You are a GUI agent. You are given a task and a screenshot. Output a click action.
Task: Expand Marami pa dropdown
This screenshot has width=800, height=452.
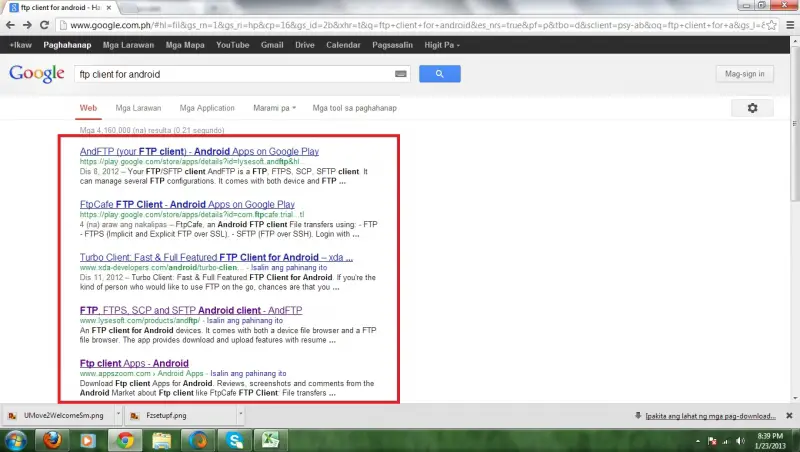coord(274,108)
